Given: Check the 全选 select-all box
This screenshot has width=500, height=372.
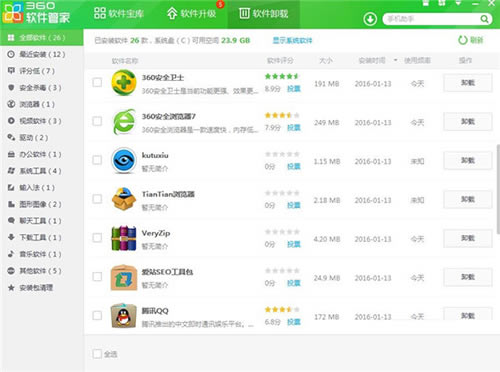Looking at the screenshot, I should (x=97, y=354).
